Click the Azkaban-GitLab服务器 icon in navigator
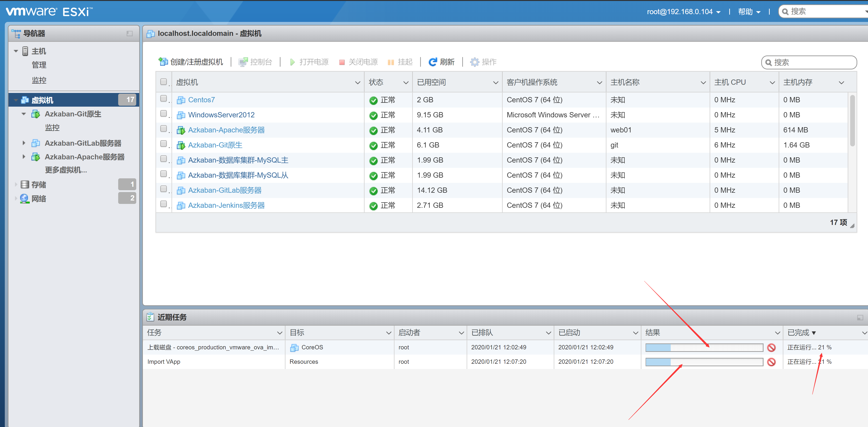868x427 pixels. (36, 143)
